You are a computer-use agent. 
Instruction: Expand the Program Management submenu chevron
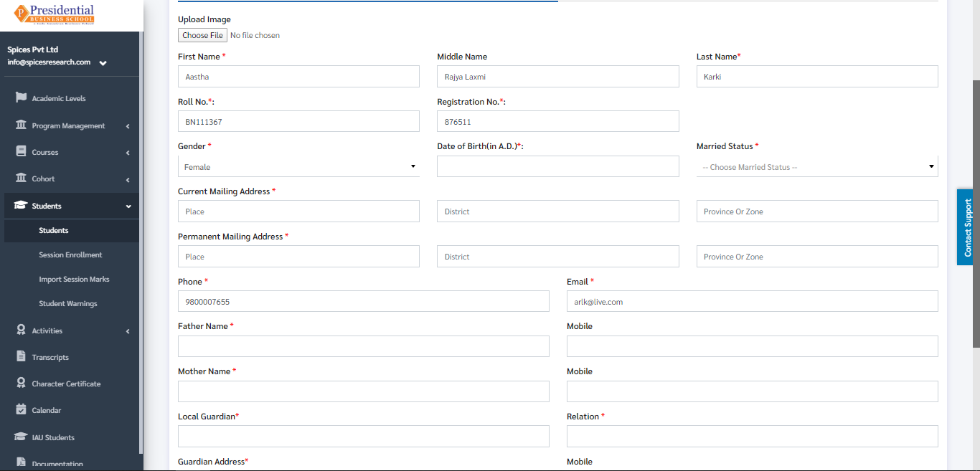(128, 126)
